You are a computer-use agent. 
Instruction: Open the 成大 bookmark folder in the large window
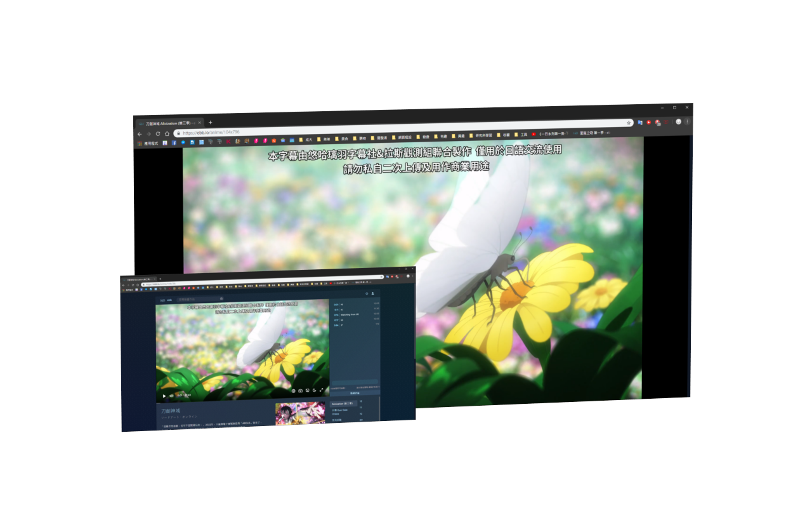[306, 140]
